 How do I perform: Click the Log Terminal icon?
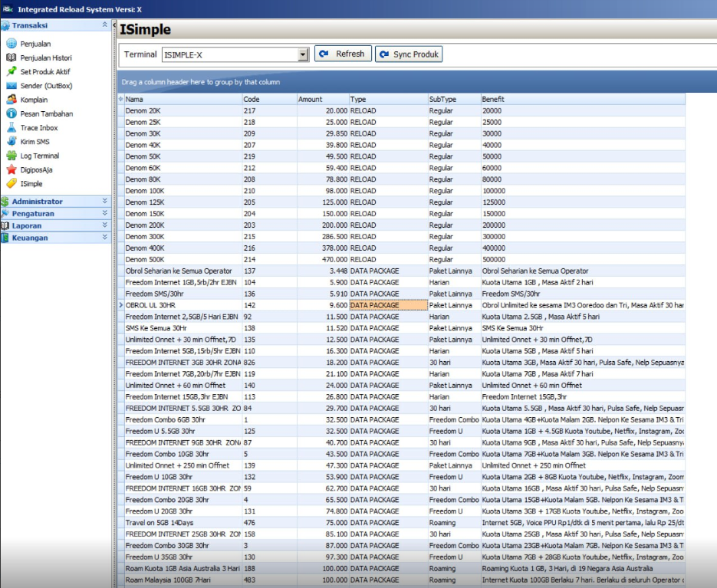[12, 156]
